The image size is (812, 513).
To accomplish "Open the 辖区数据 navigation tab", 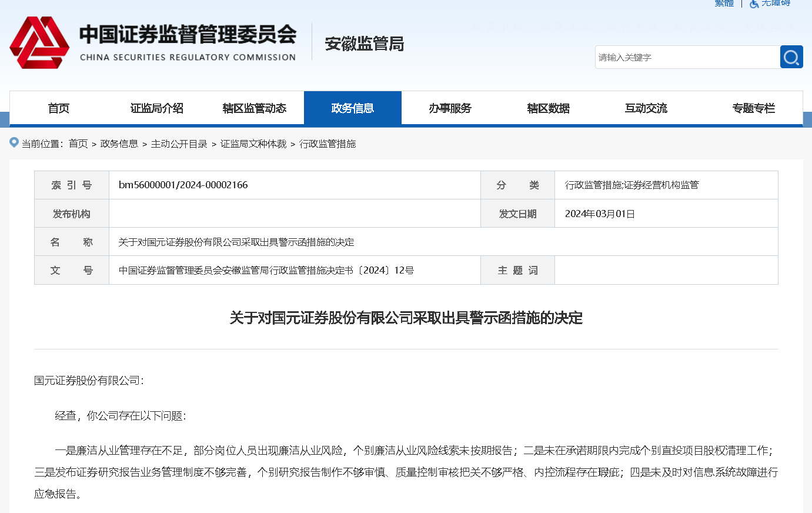I will coord(549,108).
